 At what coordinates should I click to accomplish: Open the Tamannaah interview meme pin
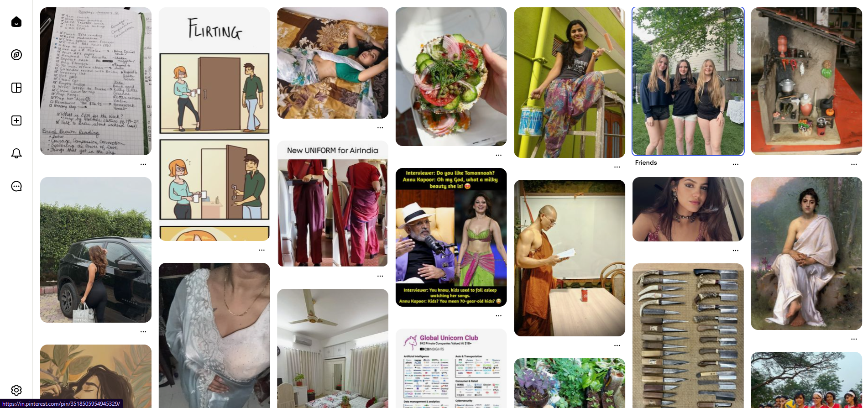tap(451, 237)
